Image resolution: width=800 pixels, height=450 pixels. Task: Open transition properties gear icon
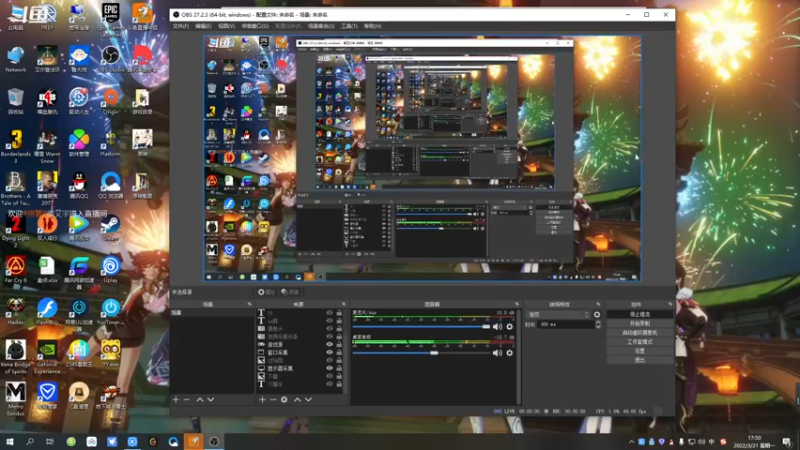[x=597, y=315]
